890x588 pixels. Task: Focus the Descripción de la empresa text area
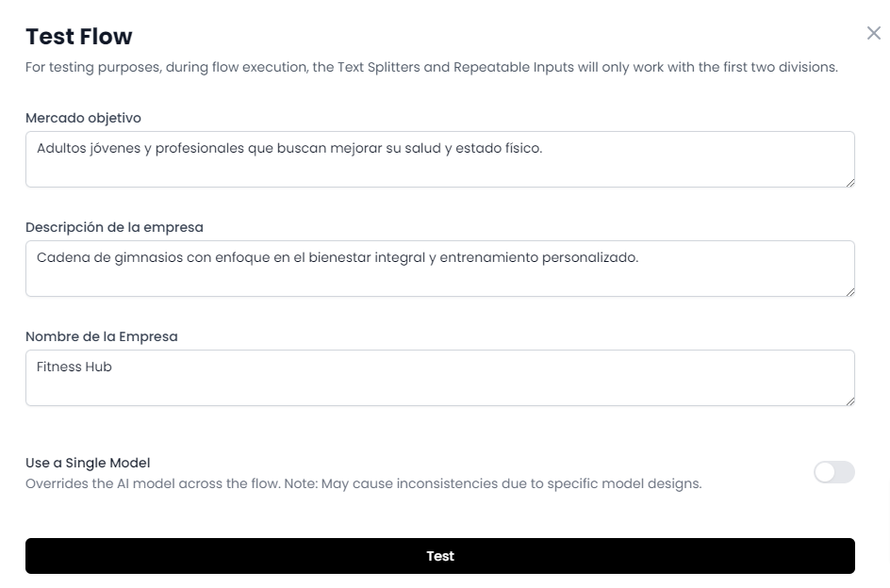(439, 279)
